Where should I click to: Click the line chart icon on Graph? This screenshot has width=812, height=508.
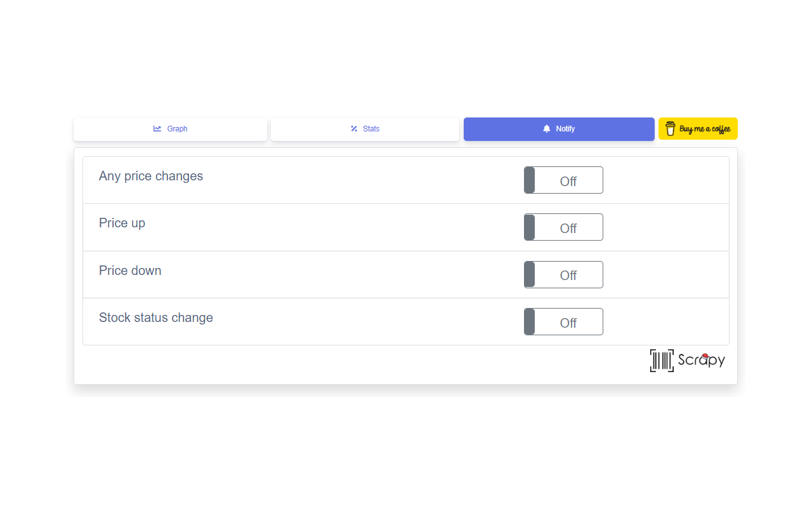coord(157,129)
